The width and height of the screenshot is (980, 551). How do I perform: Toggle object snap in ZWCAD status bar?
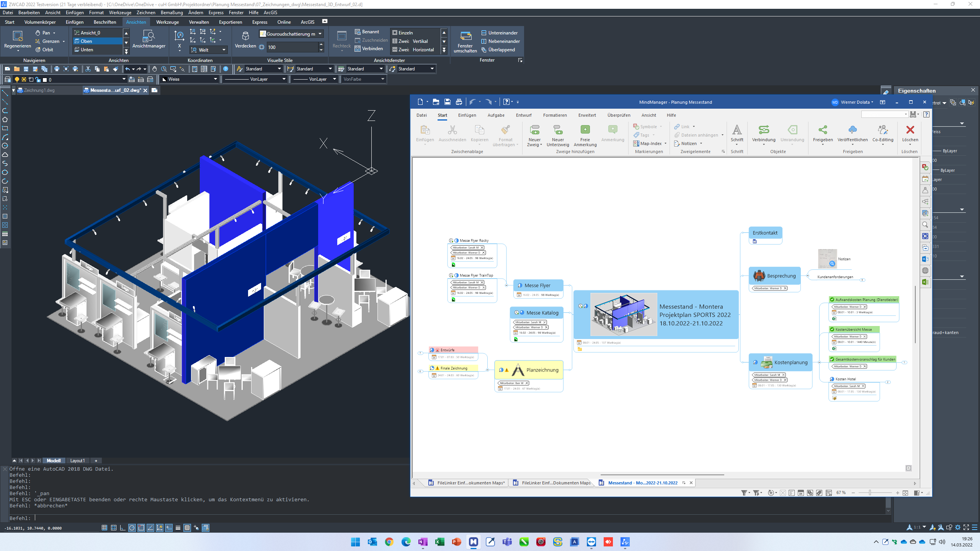pyautogui.click(x=141, y=528)
